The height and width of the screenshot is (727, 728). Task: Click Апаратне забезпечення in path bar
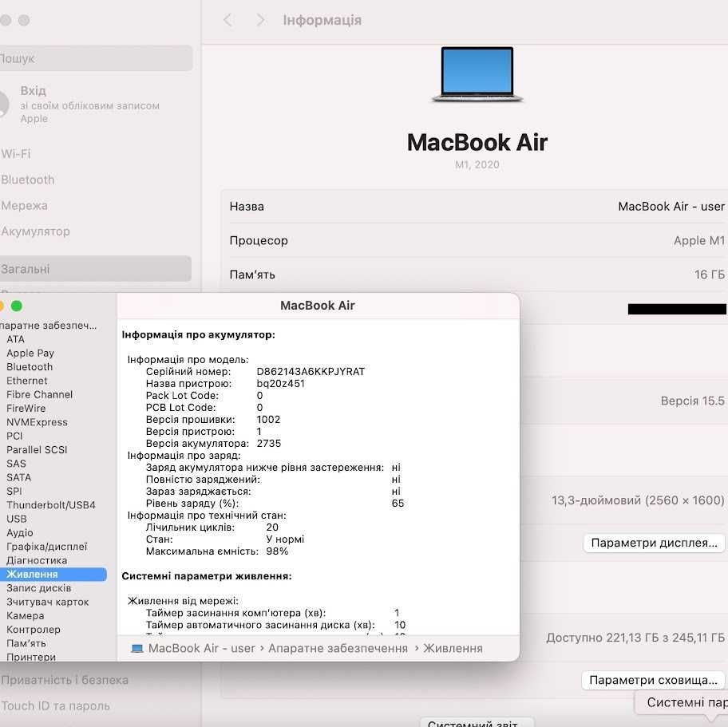pyautogui.click(x=338, y=648)
